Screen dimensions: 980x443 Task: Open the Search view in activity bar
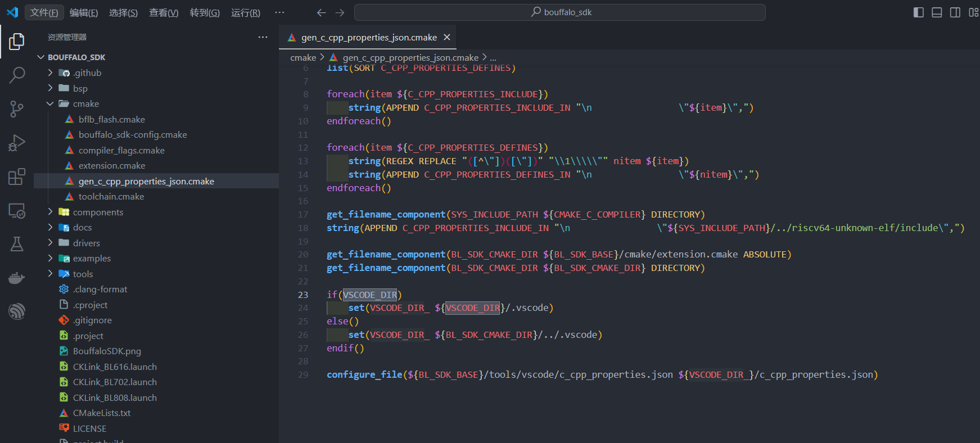pyautogui.click(x=17, y=75)
